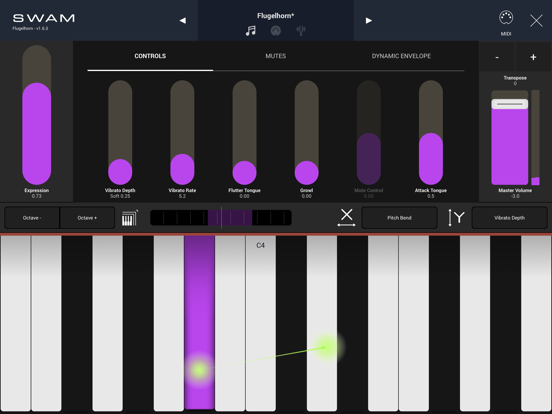Click the keyboard range overview strip
The image size is (552, 414).
coord(221,218)
